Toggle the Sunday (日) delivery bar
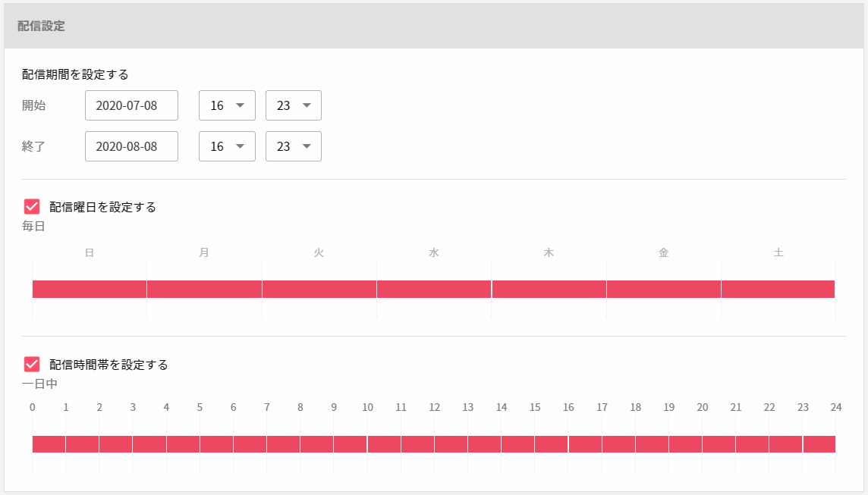868x495 pixels. pyautogui.click(x=90, y=289)
